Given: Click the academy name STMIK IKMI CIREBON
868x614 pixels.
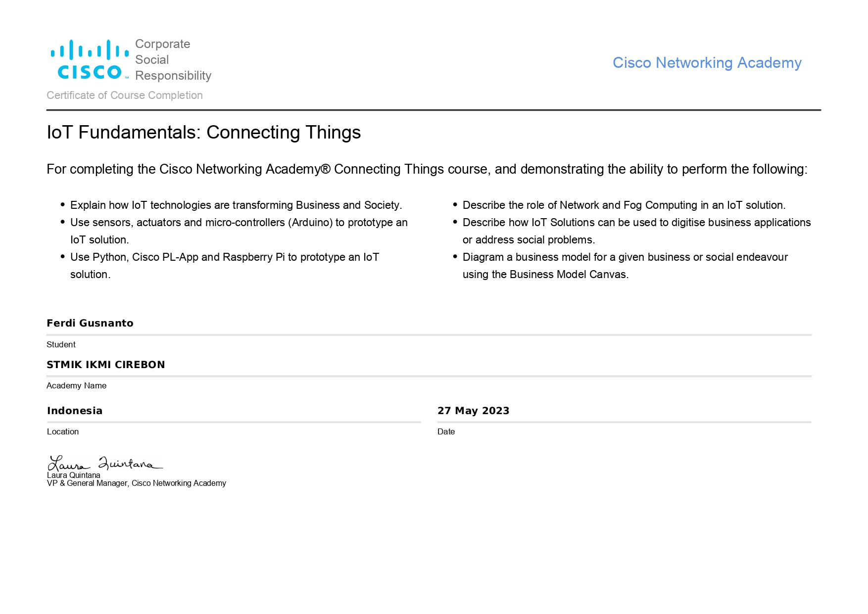Looking at the screenshot, I should point(105,365).
